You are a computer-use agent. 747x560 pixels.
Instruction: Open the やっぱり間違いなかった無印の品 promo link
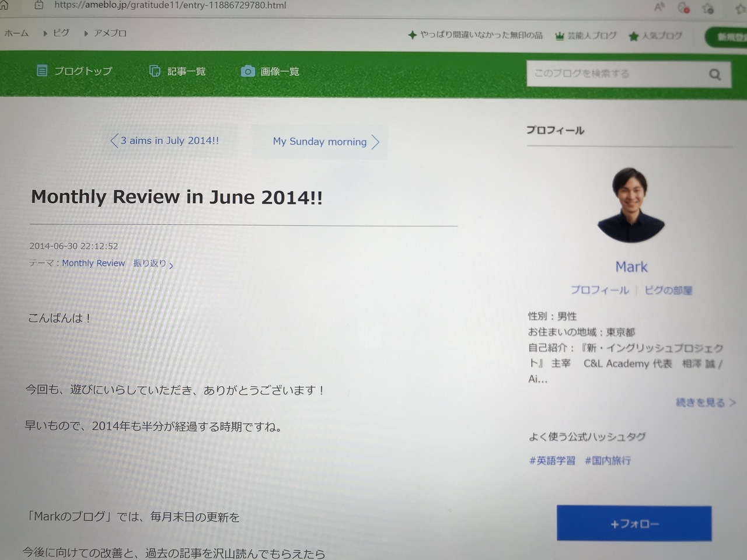pos(476,35)
